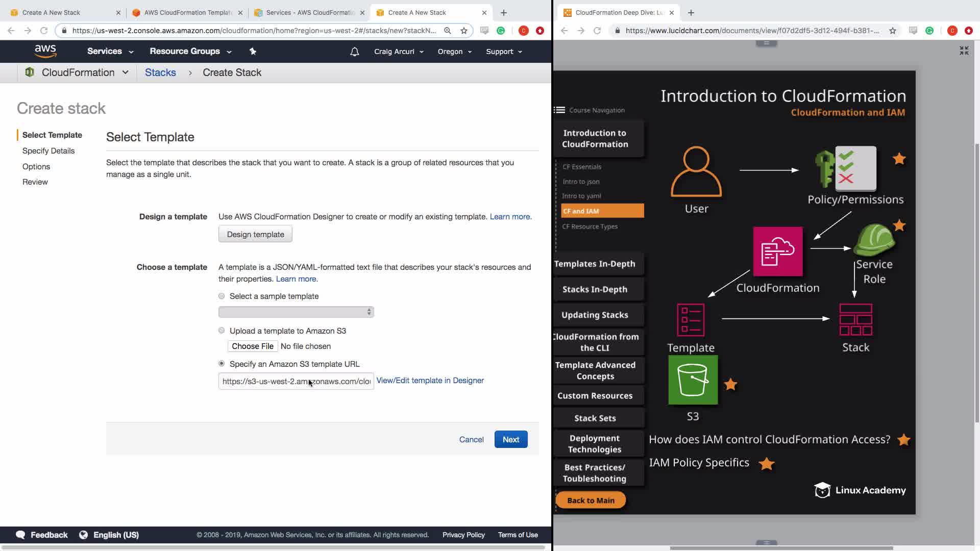This screenshot has width=980, height=551.
Task: Select the sample template radio option
Action: click(x=222, y=296)
